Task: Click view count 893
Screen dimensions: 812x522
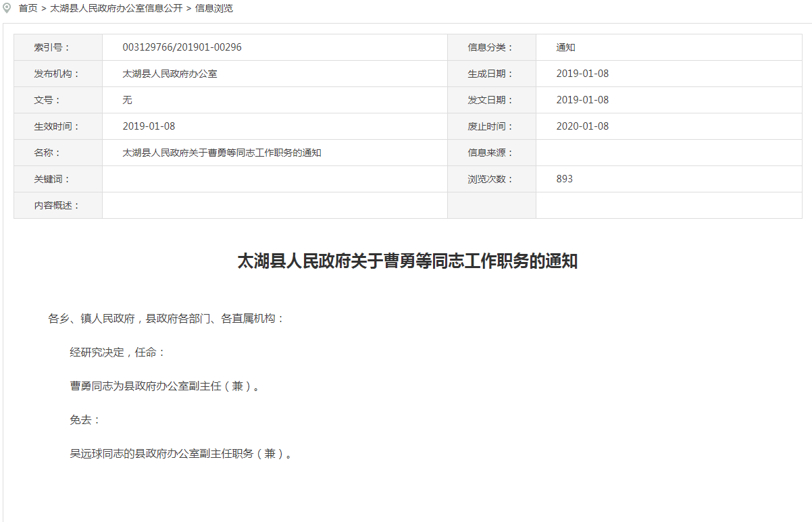Action: [565, 179]
